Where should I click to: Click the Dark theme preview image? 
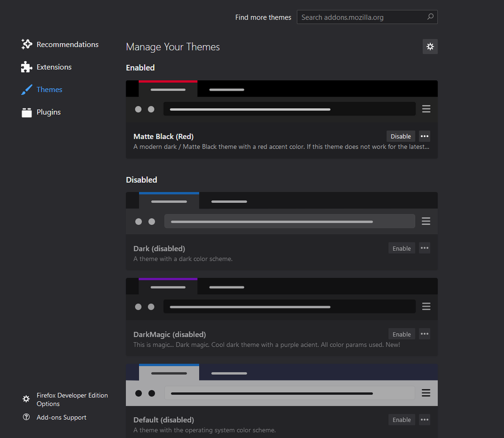pos(282,213)
